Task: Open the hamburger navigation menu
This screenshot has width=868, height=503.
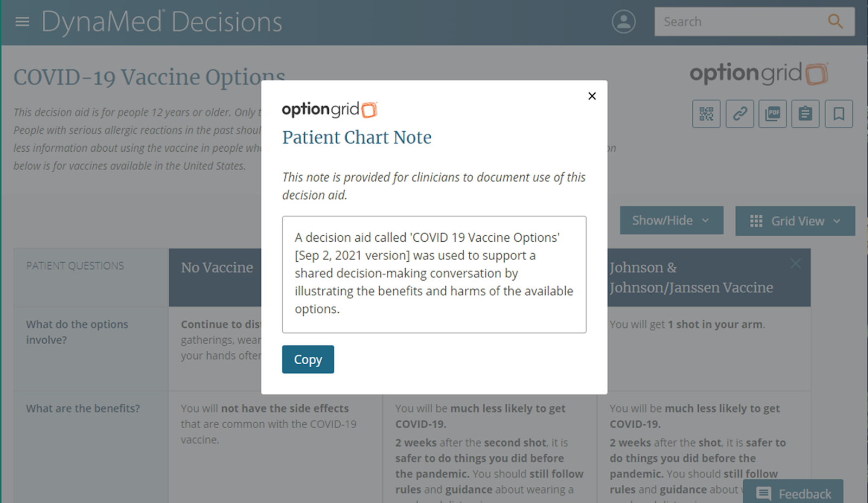Action: click(x=22, y=22)
